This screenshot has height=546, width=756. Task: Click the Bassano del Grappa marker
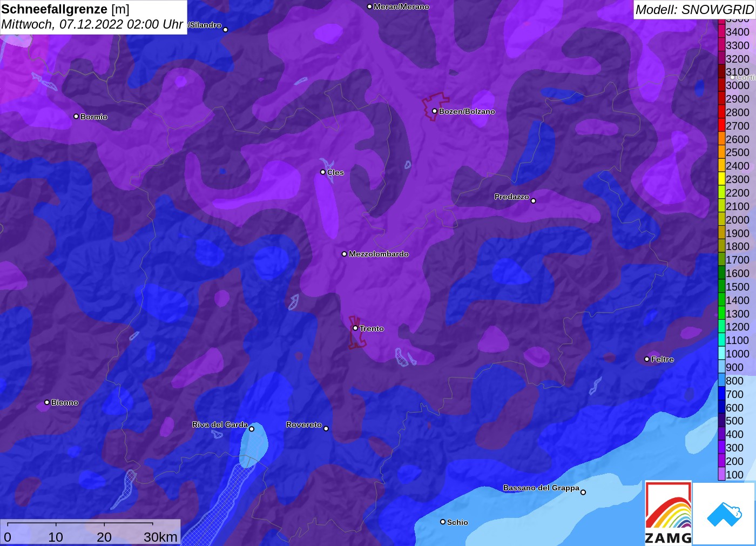583,492
